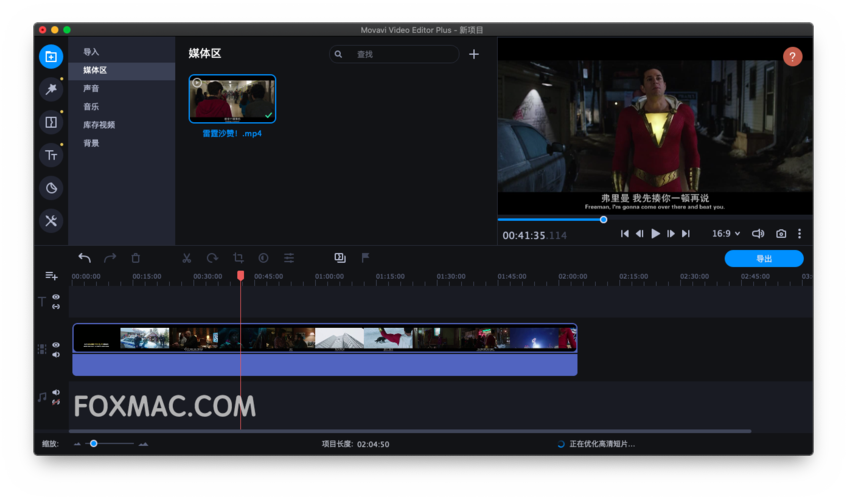Minimize the window with yellow button
Image resolution: width=847 pixels, height=500 pixels.
(55, 30)
